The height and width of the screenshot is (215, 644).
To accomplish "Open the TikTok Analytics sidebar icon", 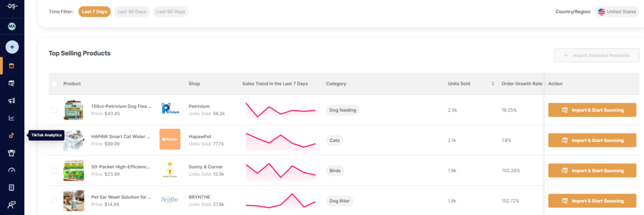I will coord(12,135).
